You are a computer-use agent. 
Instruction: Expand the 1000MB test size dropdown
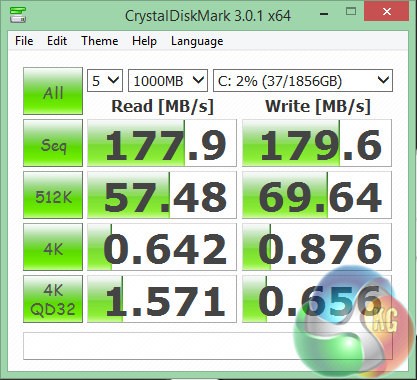point(168,80)
